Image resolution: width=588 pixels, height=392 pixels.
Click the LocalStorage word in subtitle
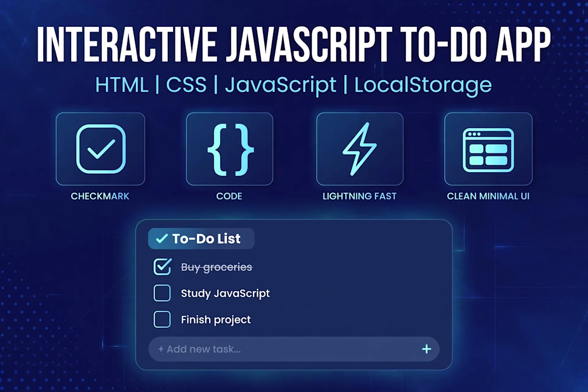tap(423, 86)
